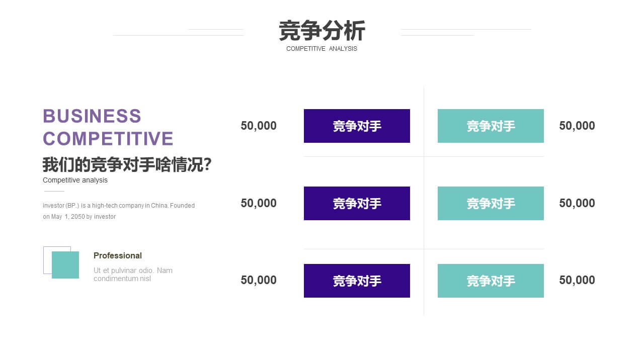Viewport: 644px width, 362px height.
Task: Click the middle-row teal 竞争对手 box
Action: (x=491, y=203)
